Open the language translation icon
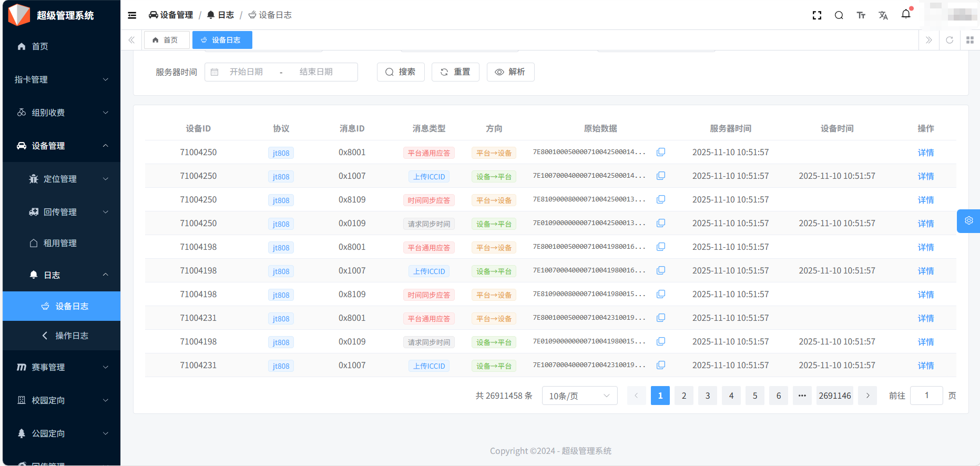980x466 pixels. click(x=883, y=15)
